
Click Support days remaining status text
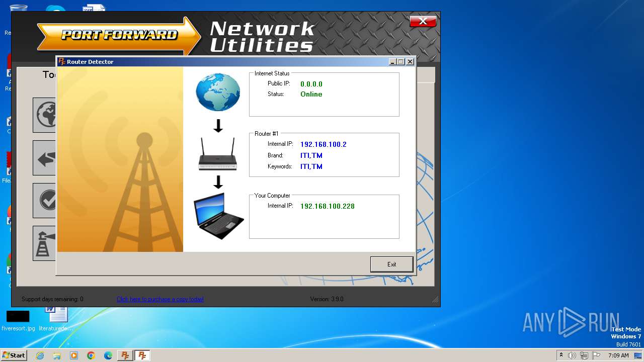click(52, 299)
